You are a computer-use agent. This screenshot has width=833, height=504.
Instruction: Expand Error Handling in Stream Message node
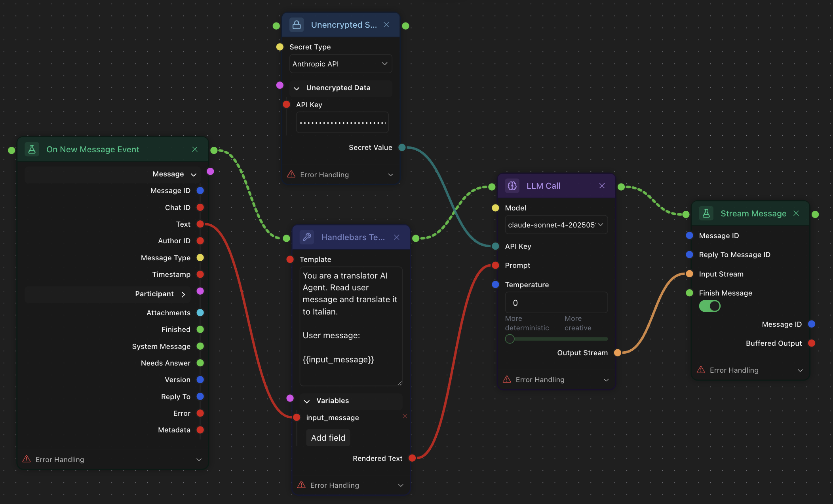(x=800, y=370)
